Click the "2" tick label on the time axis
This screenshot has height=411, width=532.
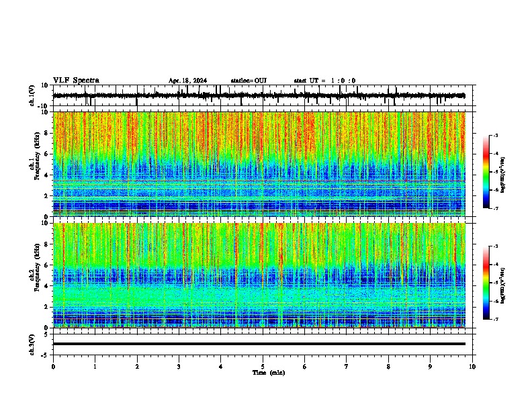coord(137,367)
